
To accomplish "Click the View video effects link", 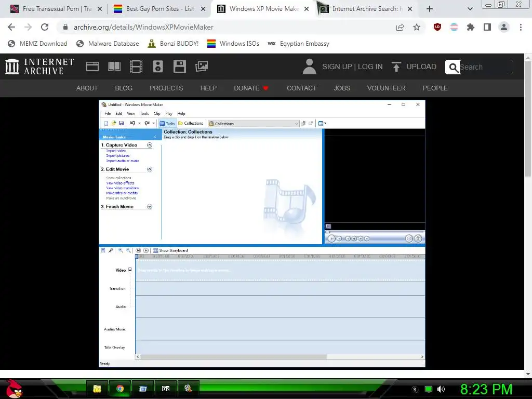I will click(120, 183).
